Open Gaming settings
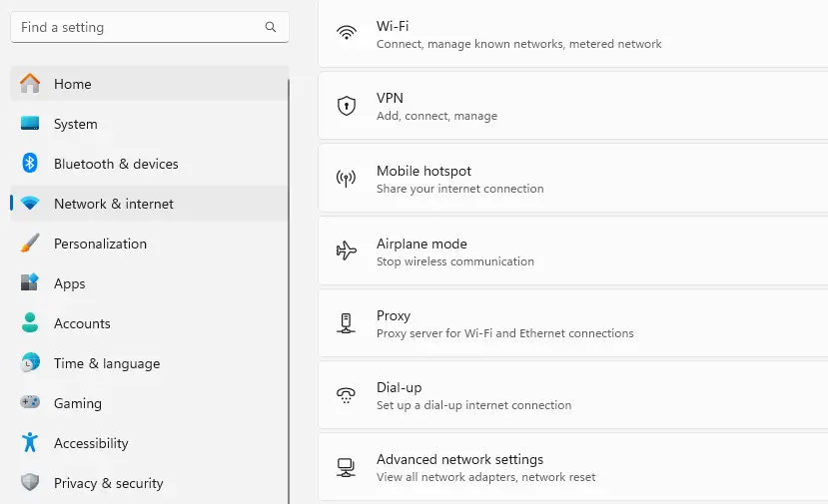The height and width of the screenshot is (504, 828). point(77,403)
